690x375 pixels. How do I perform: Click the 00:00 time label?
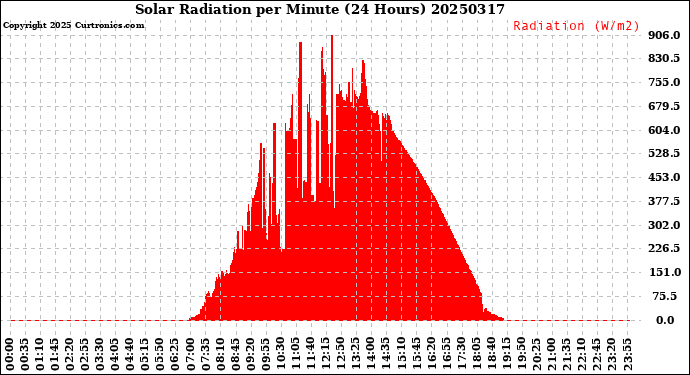(10, 355)
